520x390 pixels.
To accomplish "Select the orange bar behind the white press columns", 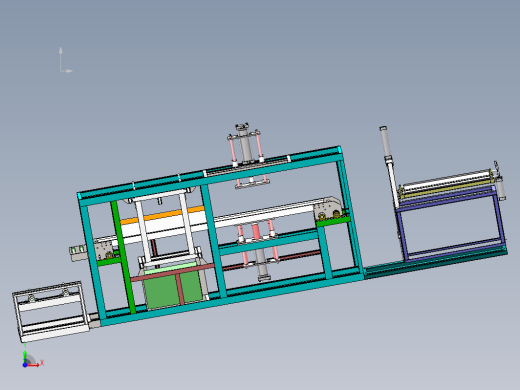I will [162, 216].
